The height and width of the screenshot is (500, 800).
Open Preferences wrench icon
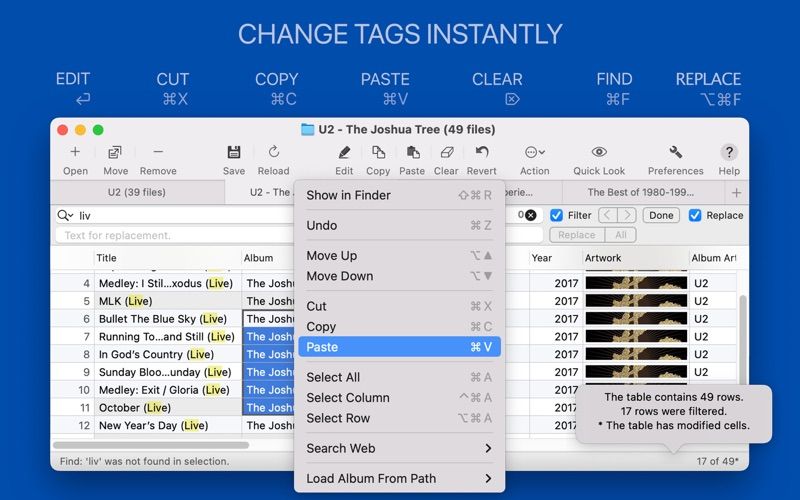(x=675, y=152)
